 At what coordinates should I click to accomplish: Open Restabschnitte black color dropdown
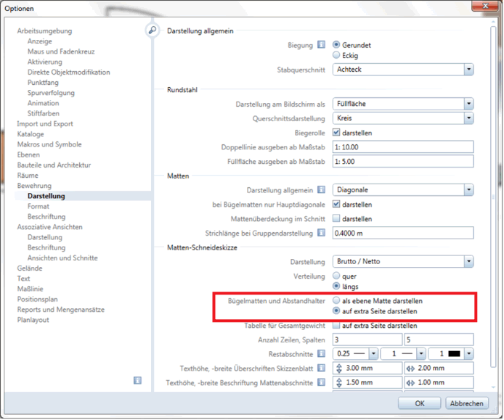pos(469,353)
